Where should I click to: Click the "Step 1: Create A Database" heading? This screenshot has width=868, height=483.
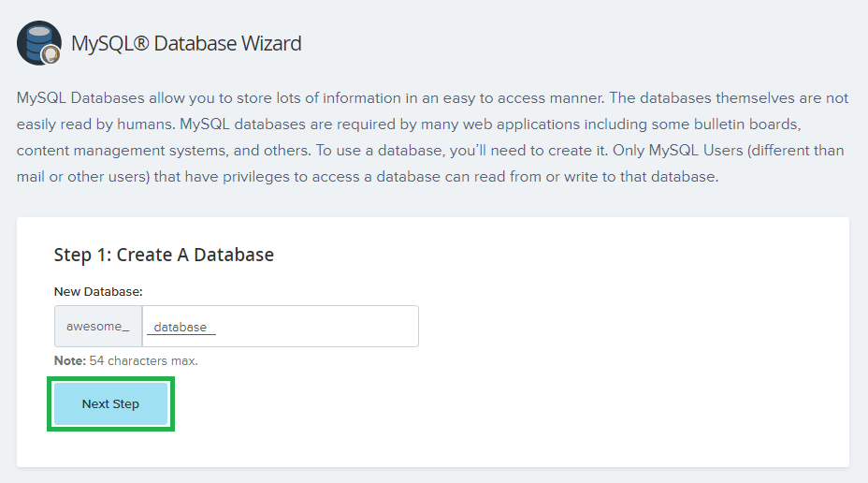(164, 255)
